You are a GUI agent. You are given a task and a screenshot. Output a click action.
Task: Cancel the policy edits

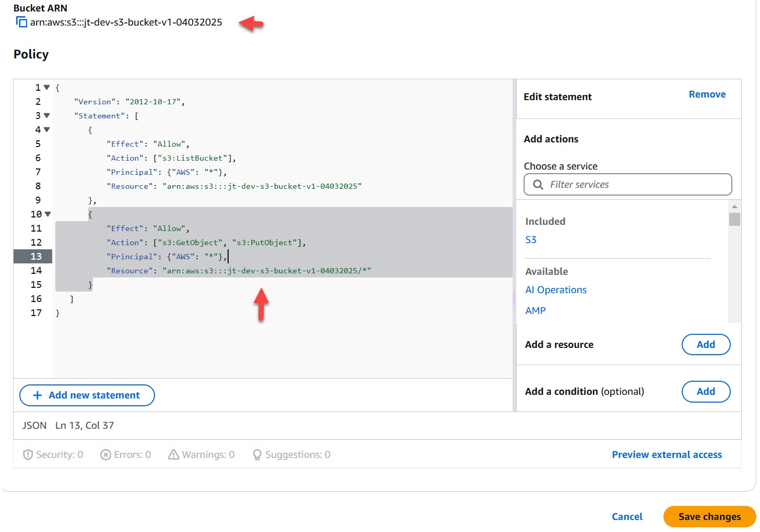(627, 516)
